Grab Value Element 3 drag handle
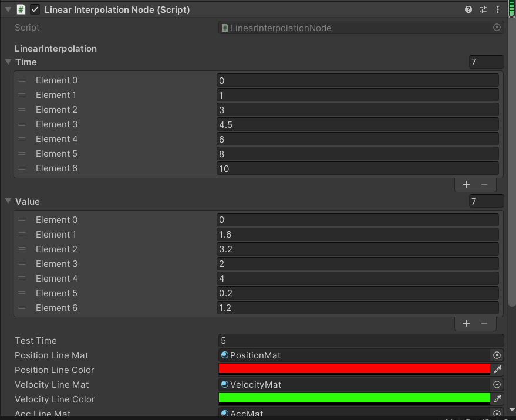The image size is (516, 420). coord(22,264)
